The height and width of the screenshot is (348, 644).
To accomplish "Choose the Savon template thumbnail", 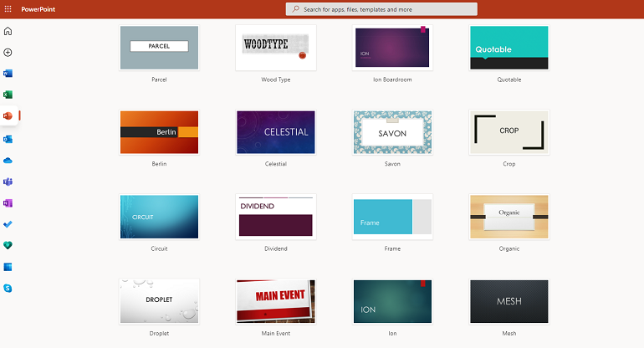I will click(x=392, y=132).
